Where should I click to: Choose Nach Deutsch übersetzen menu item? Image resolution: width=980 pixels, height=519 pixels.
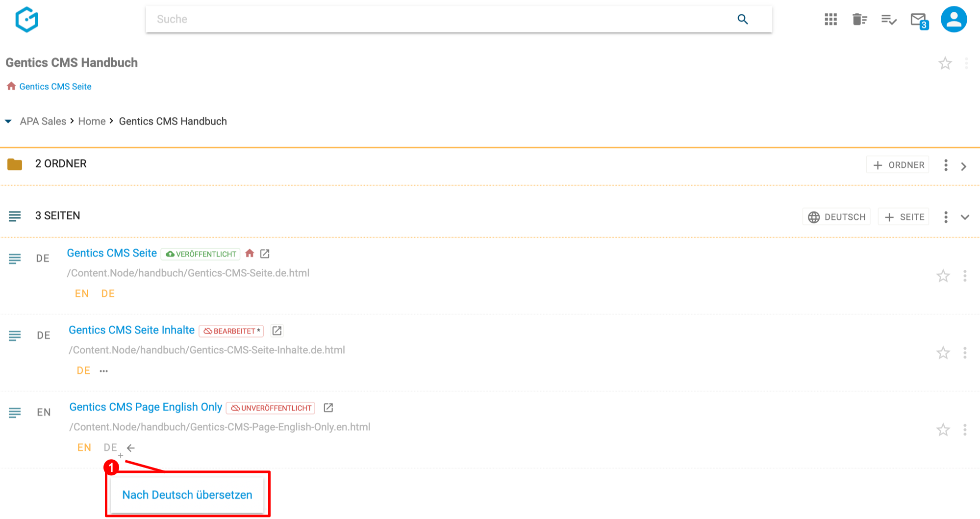pos(187,495)
